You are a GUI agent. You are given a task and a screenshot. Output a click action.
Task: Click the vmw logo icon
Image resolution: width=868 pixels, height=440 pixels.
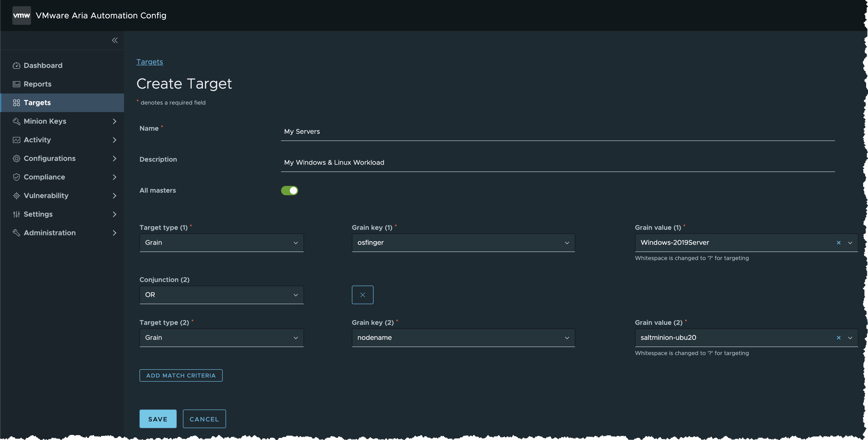(x=21, y=15)
